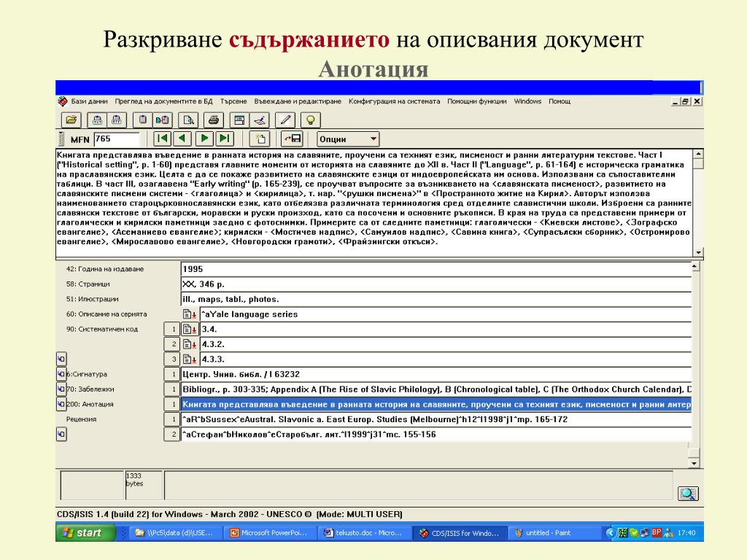747x560 pixels.
Task: Click the RTF export toolbar icon
Action: tap(117, 120)
